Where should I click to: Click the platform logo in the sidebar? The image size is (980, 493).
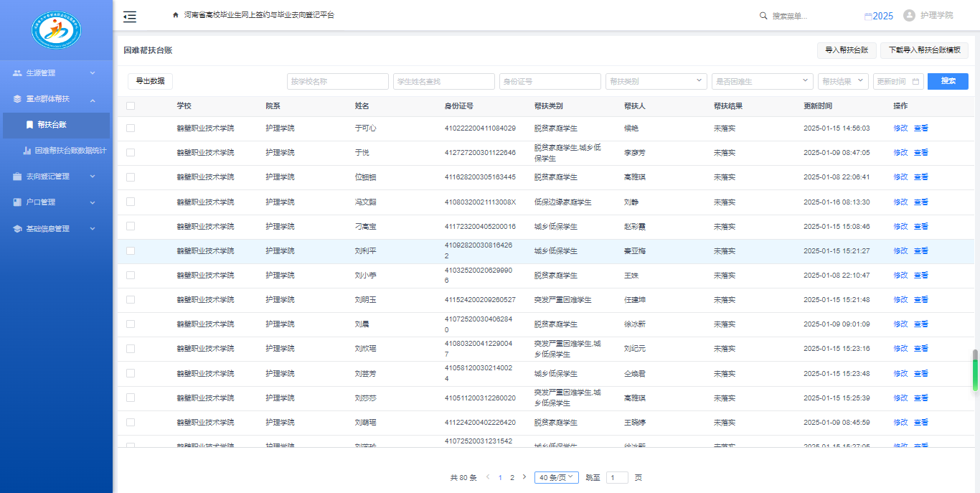[56, 30]
